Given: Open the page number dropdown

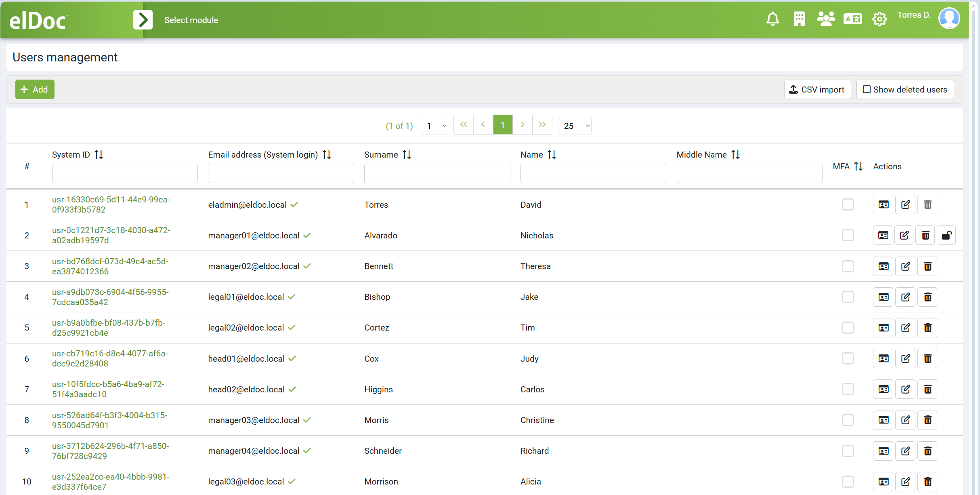Looking at the screenshot, I should coord(434,126).
